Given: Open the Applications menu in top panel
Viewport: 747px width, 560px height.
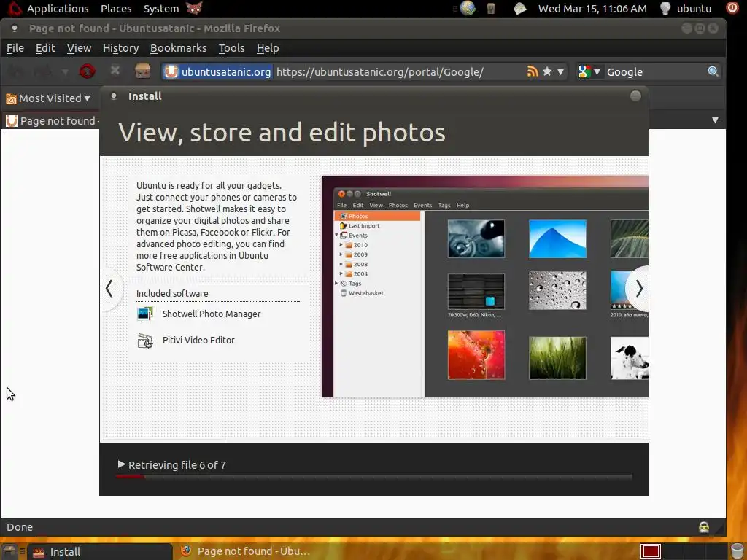Looking at the screenshot, I should click(57, 9).
